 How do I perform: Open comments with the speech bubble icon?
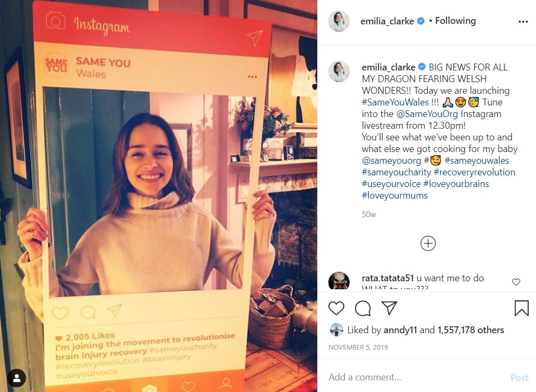[x=363, y=308]
